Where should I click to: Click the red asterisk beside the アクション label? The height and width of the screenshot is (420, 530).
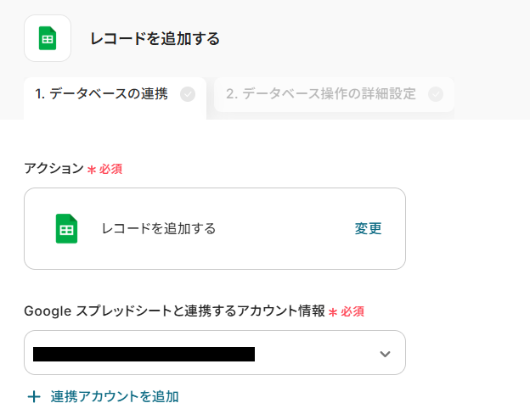click(92, 169)
